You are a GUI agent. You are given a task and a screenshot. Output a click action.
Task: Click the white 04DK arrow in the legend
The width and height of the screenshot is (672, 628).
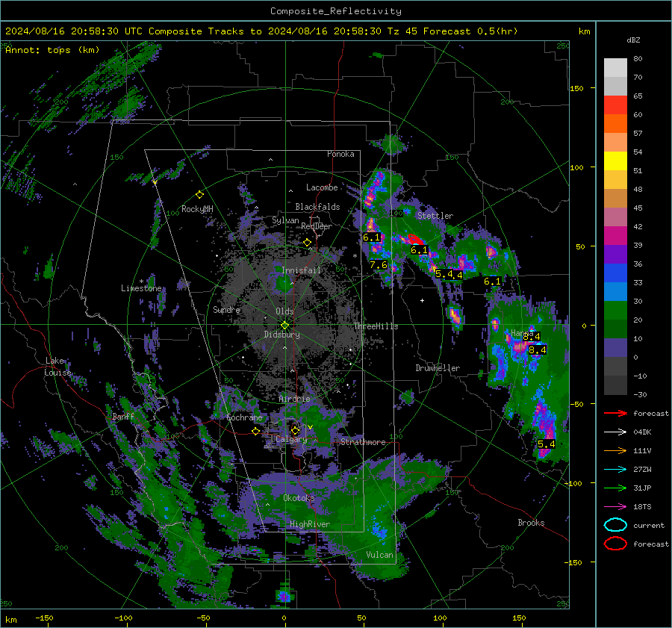pyautogui.click(x=615, y=432)
